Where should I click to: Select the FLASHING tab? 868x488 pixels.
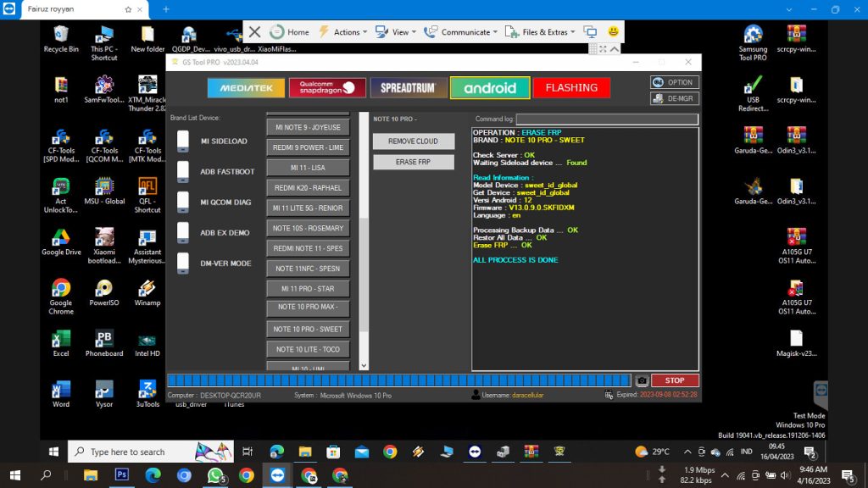[571, 88]
